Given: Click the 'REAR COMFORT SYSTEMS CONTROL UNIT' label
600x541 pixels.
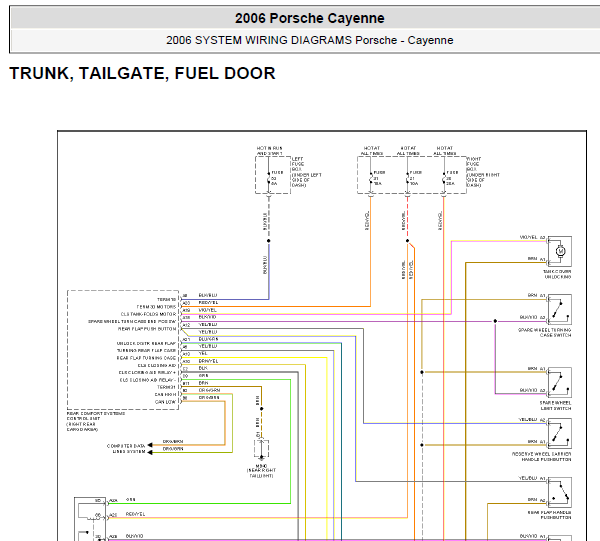Looking at the screenshot, I should point(96,416).
